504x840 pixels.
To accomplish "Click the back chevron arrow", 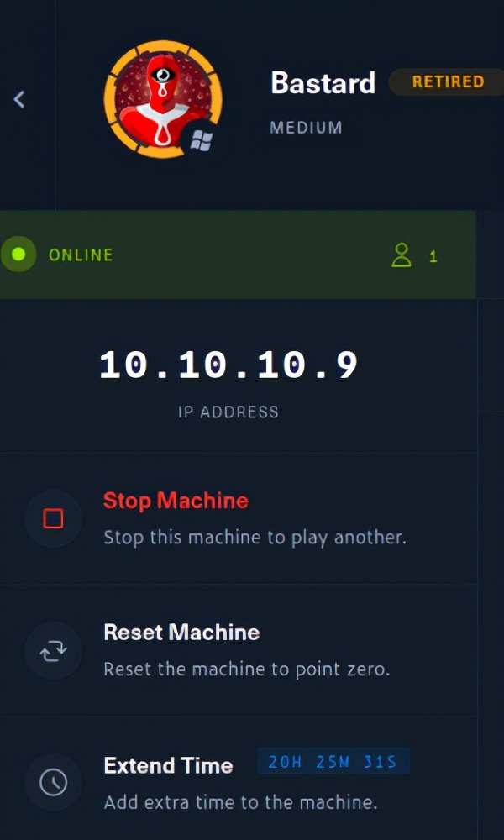I will pyautogui.click(x=19, y=99).
